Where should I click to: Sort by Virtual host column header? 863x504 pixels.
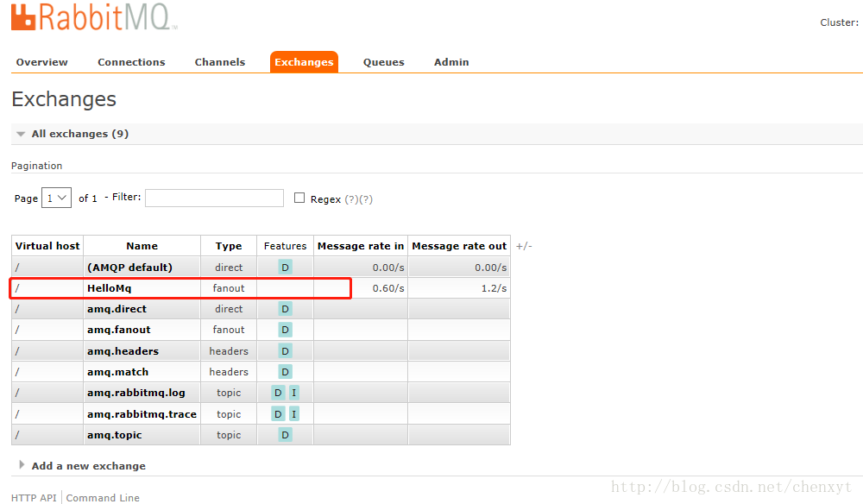click(47, 246)
